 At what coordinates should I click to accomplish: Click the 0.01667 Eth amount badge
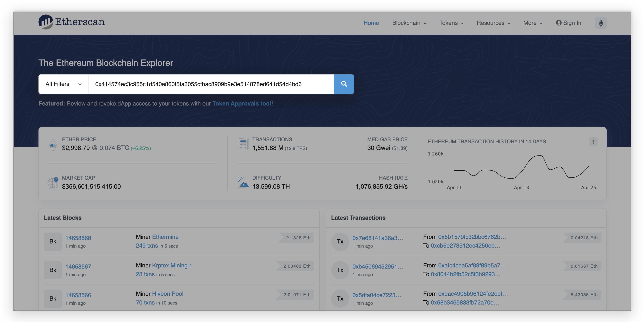[x=582, y=266]
